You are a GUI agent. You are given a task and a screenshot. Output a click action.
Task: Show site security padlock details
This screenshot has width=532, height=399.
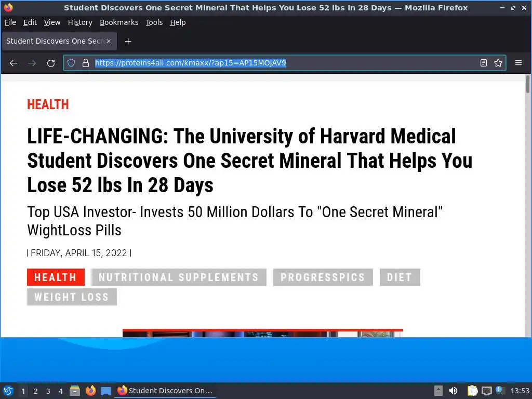tap(86, 63)
